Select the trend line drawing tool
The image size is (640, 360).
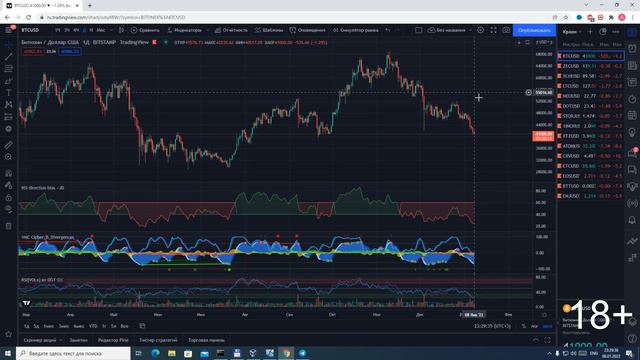[x=8, y=56]
